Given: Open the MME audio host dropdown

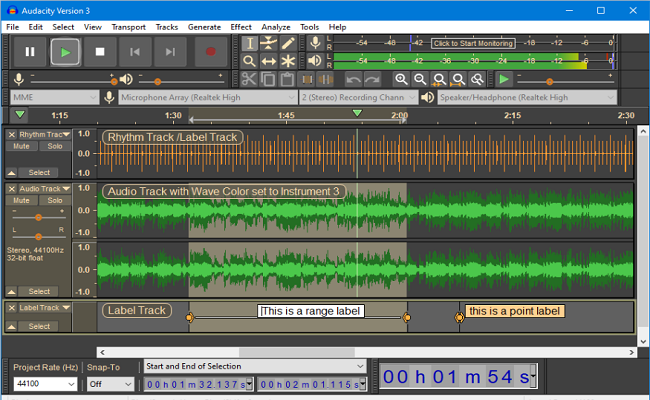Looking at the screenshot, I should tap(54, 97).
